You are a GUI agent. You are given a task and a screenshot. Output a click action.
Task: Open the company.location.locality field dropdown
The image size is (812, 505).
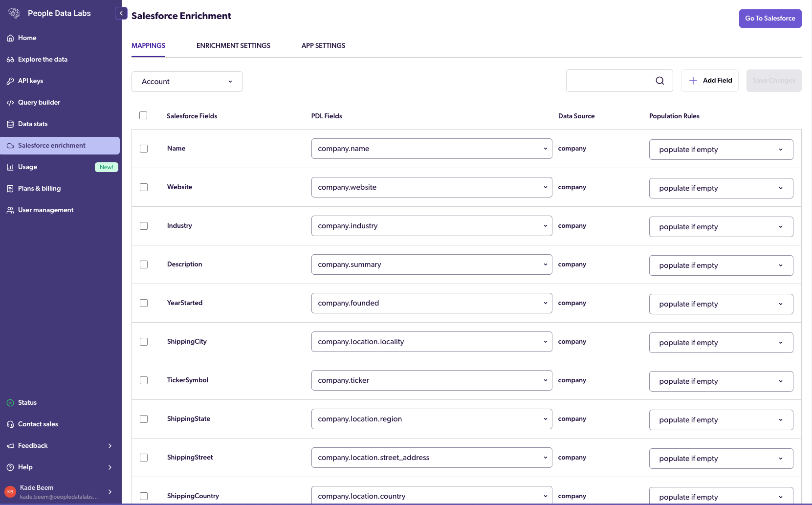(x=432, y=342)
